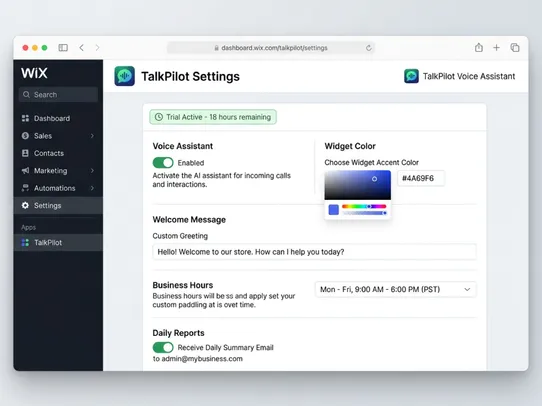Image resolution: width=542 pixels, height=406 pixels.
Task: Click the clock icon in trial banner
Action: click(x=159, y=117)
